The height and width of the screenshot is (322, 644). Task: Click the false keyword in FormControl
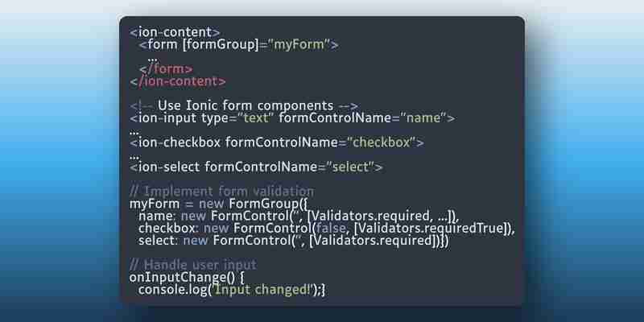(x=332, y=228)
